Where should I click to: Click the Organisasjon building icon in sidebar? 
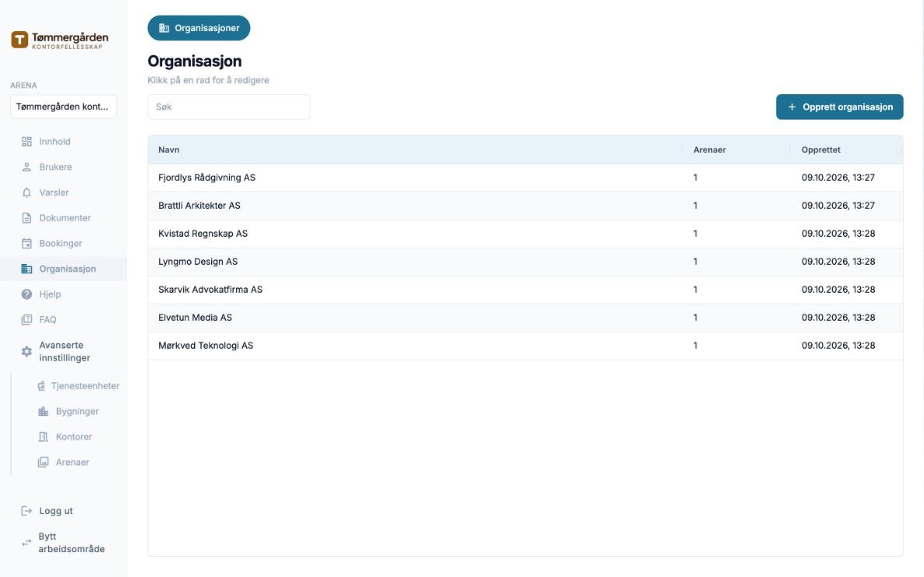[x=26, y=269]
